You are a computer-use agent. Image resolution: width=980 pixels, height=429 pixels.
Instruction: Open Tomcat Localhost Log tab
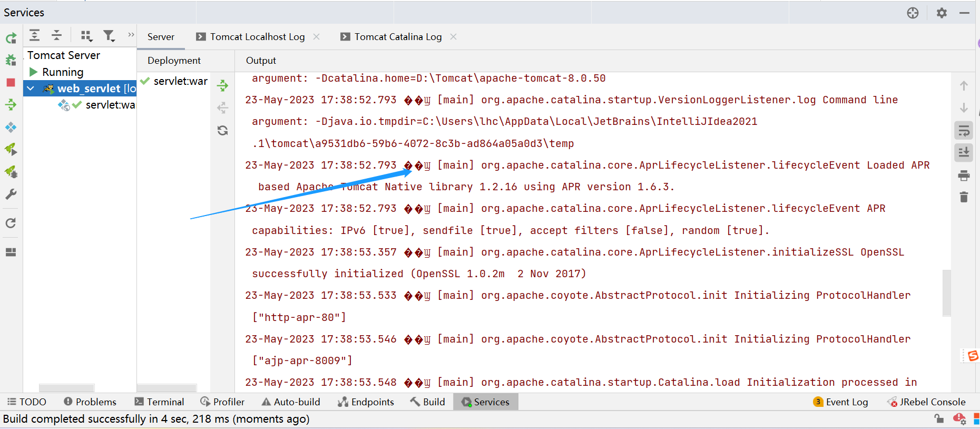(x=257, y=37)
